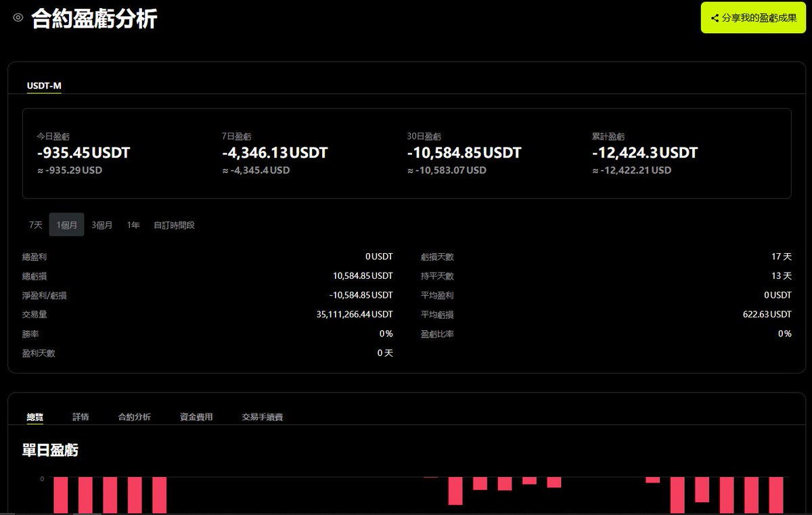
Task: Click the 總盈利 row label
Action: (35, 257)
